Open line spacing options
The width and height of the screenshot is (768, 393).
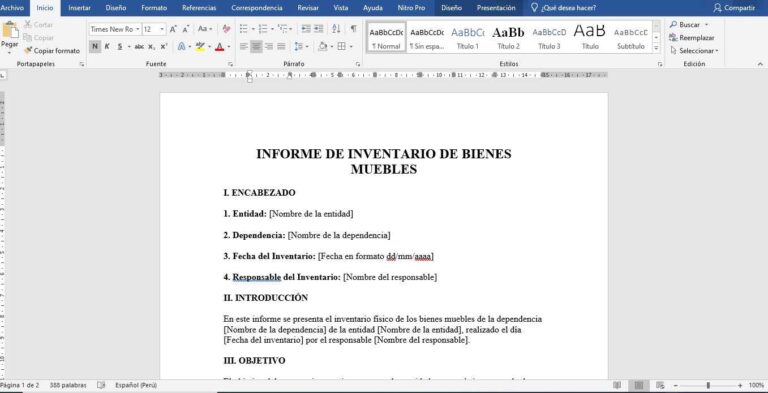(x=299, y=47)
